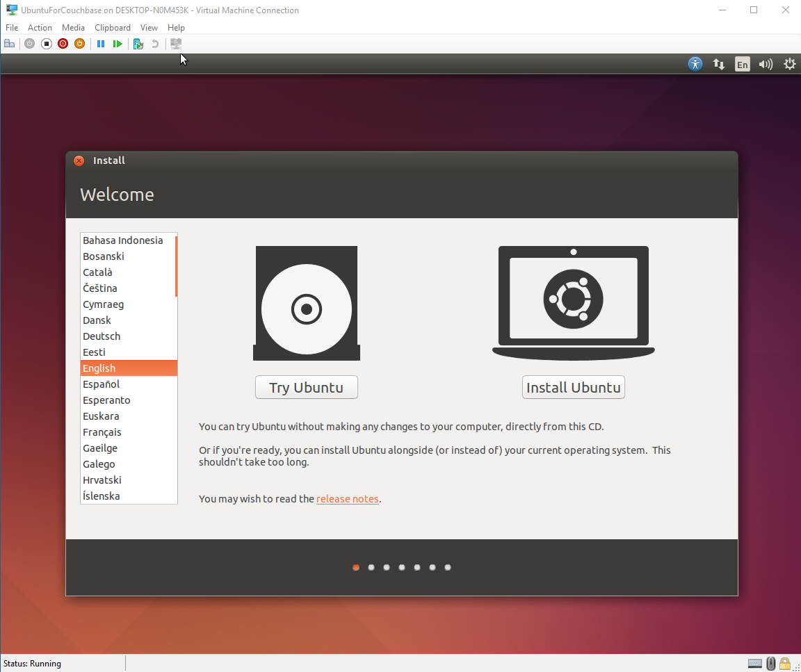
Task: Open the session power gear menu
Action: [789, 63]
